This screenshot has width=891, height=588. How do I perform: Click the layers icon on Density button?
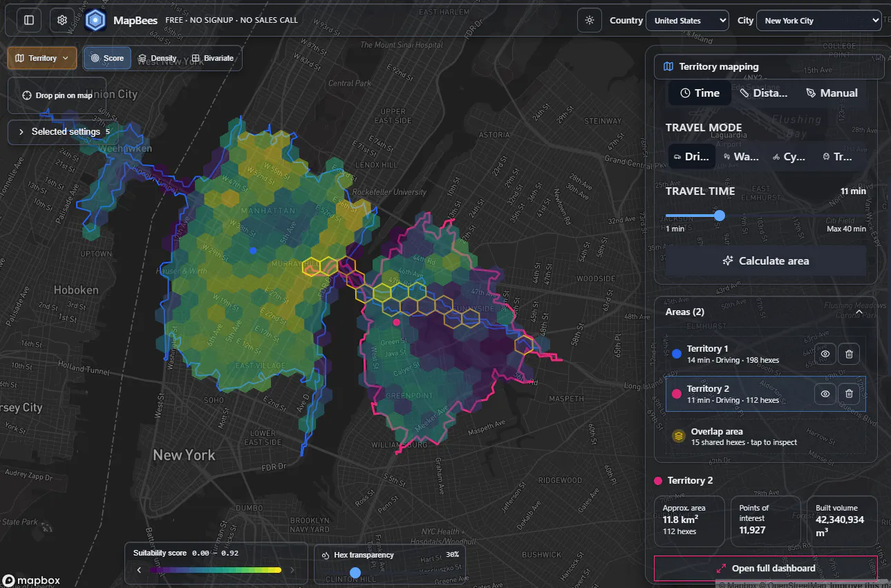(x=142, y=58)
